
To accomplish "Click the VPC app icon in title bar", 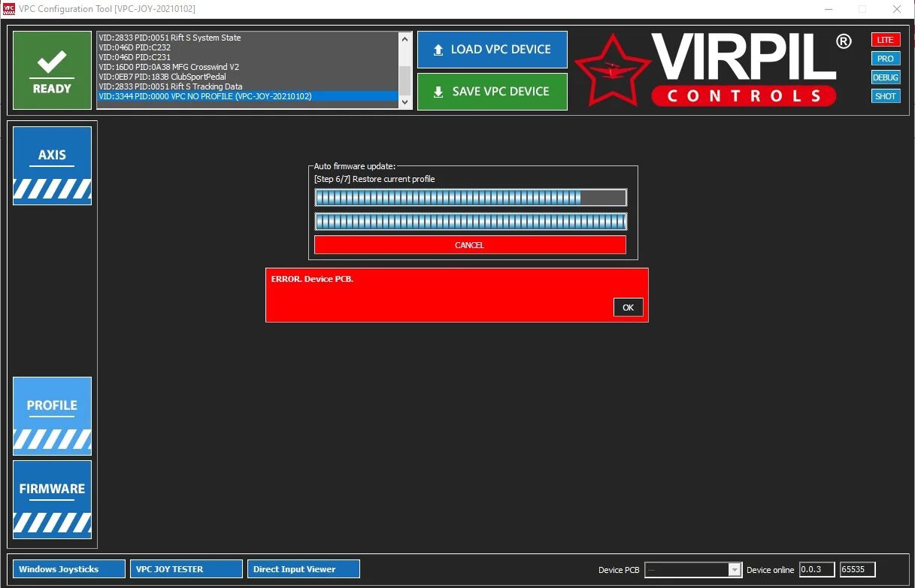I will (x=9, y=8).
